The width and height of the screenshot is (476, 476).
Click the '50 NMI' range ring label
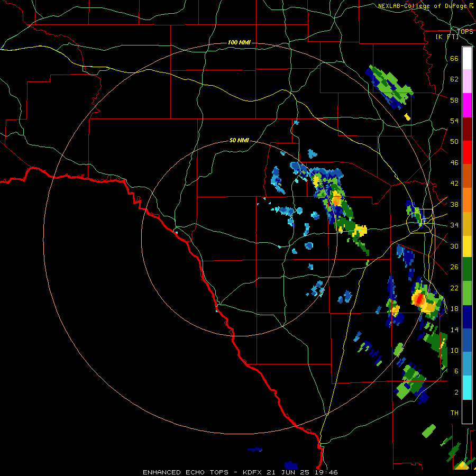tap(239, 140)
